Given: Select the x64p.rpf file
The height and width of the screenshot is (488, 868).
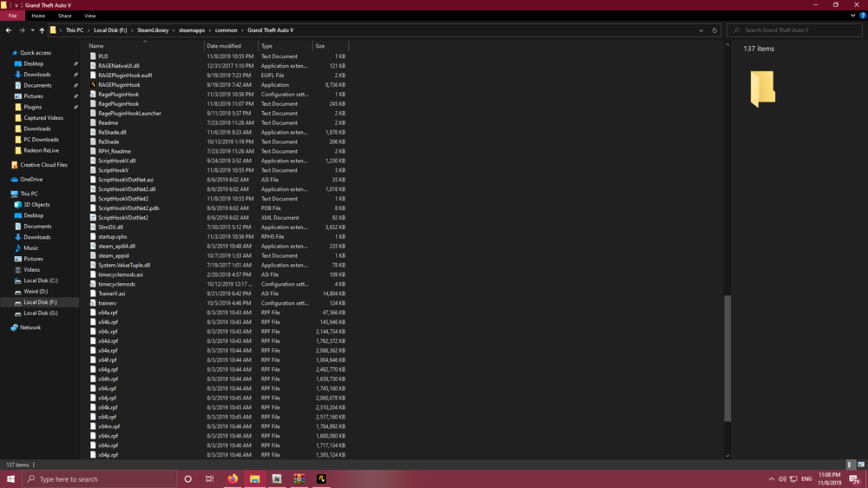Looking at the screenshot, I should [108, 455].
